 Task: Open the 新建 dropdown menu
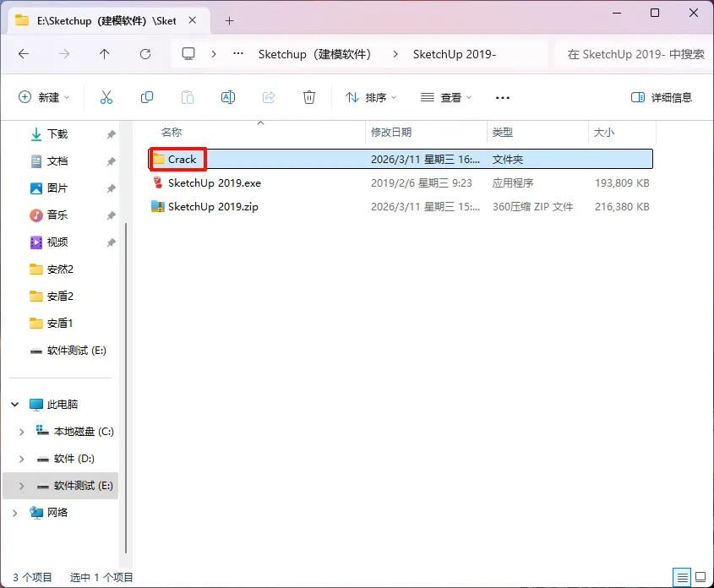pos(44,97)
